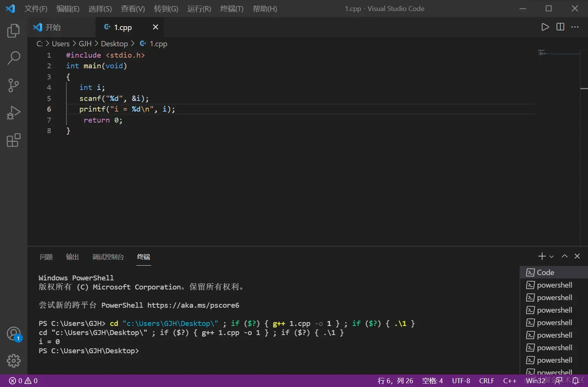
Task: Click the errors and warnings status indicator
Action: 24,381
